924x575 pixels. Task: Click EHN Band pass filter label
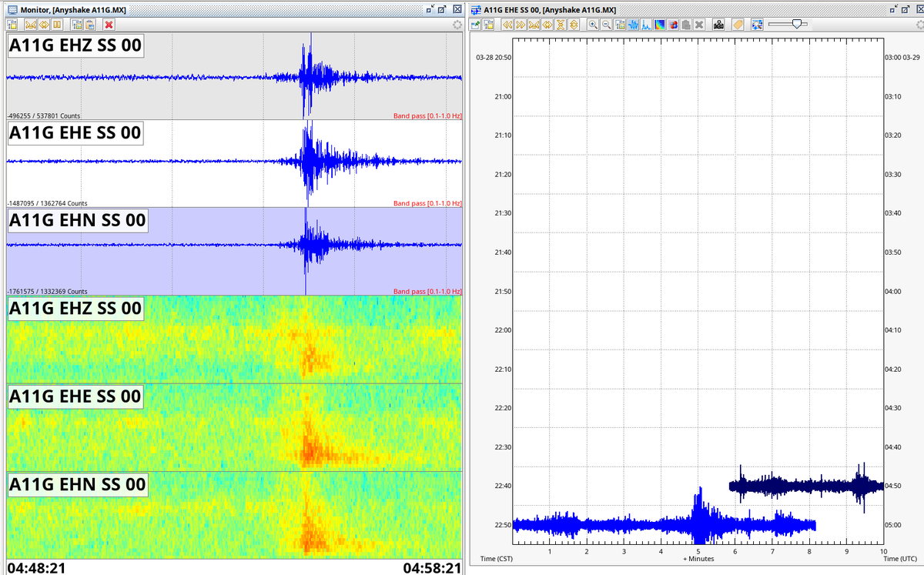(x=427, y=291)
